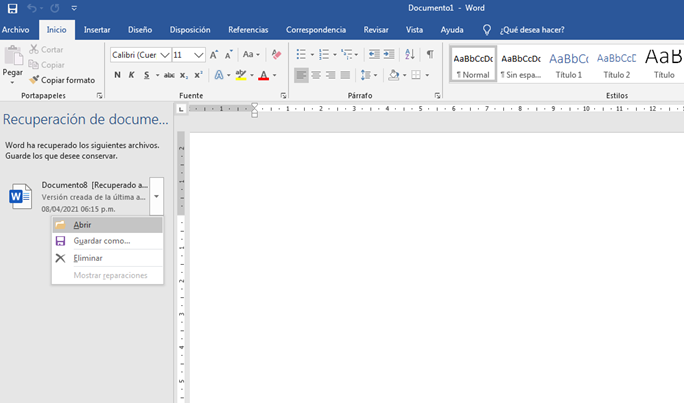Toggle underline with the S button
Image resolution: width=684 pixels, height=403 pixels.
(147, 75)
